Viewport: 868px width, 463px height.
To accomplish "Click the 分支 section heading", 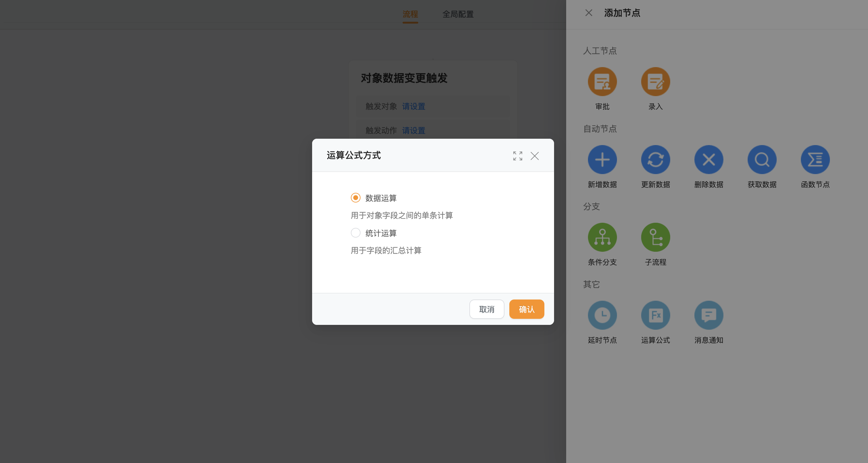I will [591, 206].
